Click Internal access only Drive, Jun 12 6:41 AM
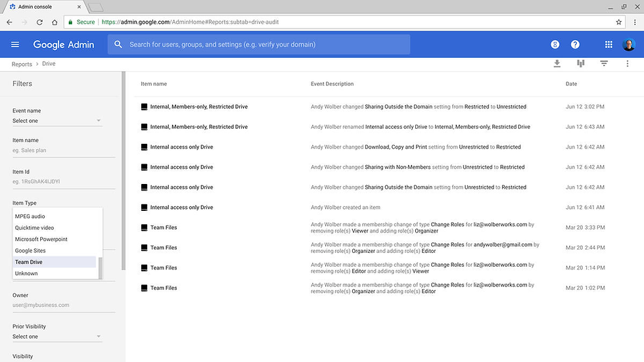The height and width of the screenshot is (362, 644). pyautogui.click(x=181, y=207)
